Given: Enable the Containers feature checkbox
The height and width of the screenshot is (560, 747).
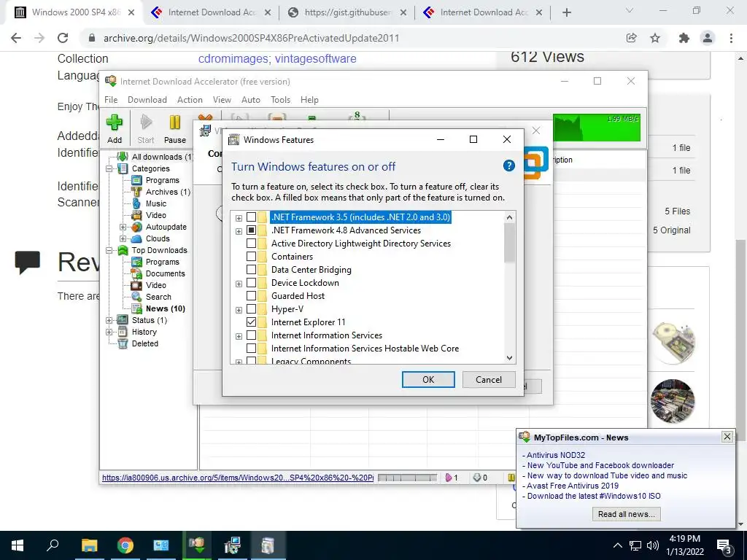Looking at the screenshot, I should 251,256.
